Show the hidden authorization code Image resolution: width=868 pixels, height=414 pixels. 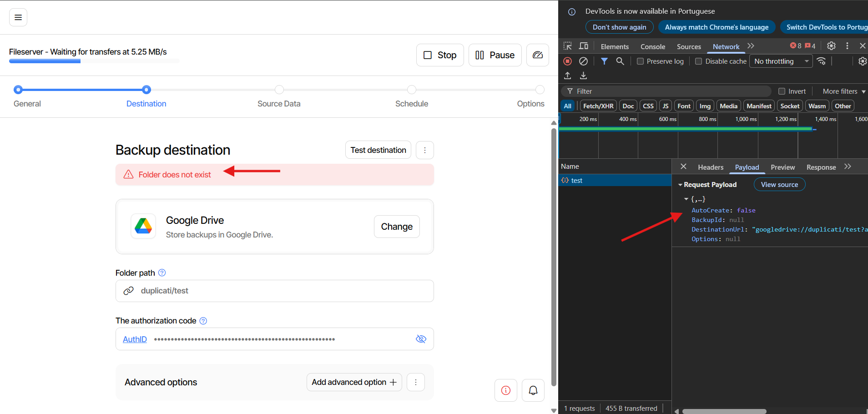[421, 339]
